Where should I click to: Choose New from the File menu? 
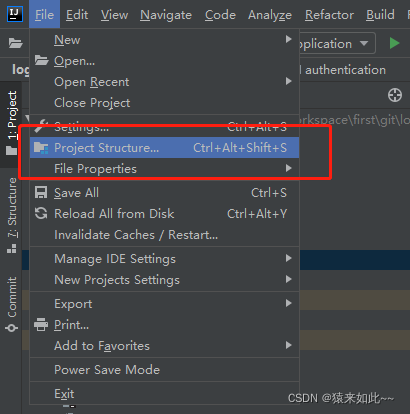[165, 40]
